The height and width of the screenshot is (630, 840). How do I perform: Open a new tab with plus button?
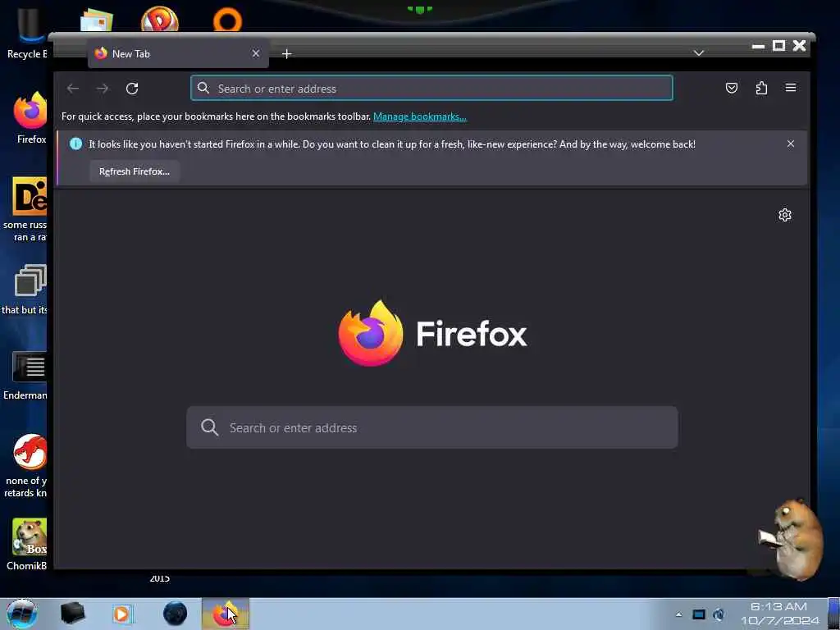[x=286, y=53]
